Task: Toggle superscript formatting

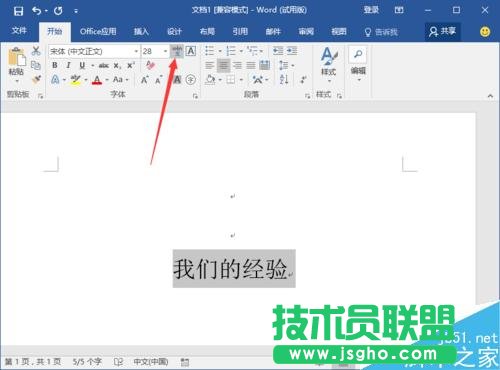Action: click(x=131, y=65)
